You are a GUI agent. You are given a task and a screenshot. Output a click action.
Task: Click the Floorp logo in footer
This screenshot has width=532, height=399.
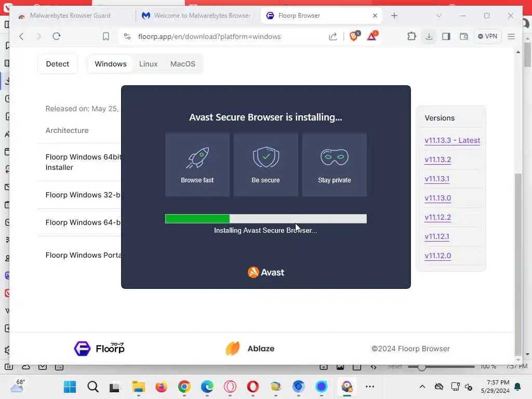[x=99, y=349]
